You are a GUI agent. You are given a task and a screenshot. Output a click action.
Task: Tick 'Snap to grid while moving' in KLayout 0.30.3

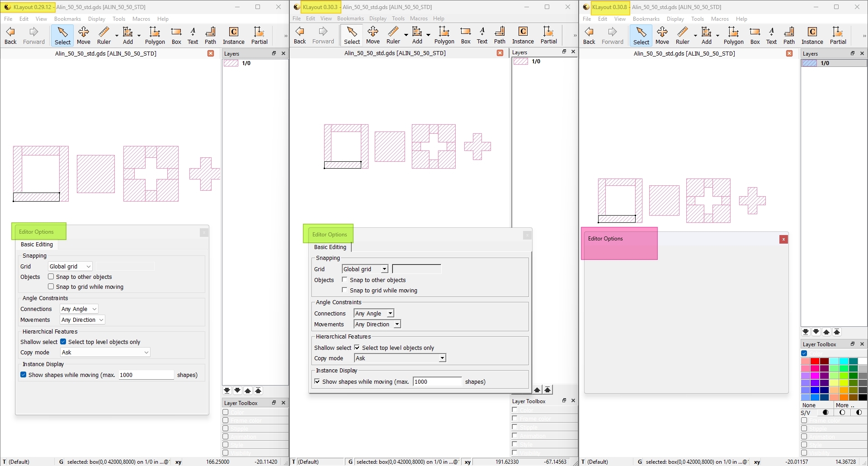point(345,290)
